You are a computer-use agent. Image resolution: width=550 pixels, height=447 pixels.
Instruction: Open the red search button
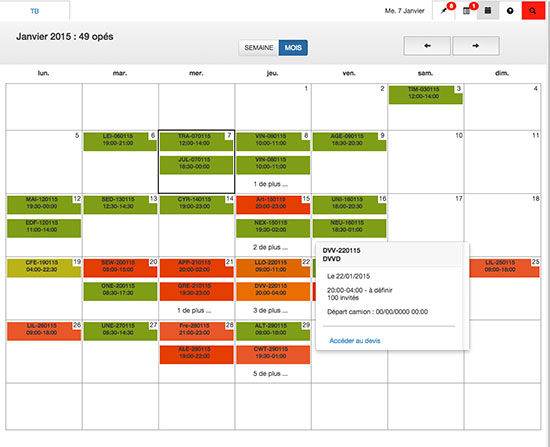(533, 11)
